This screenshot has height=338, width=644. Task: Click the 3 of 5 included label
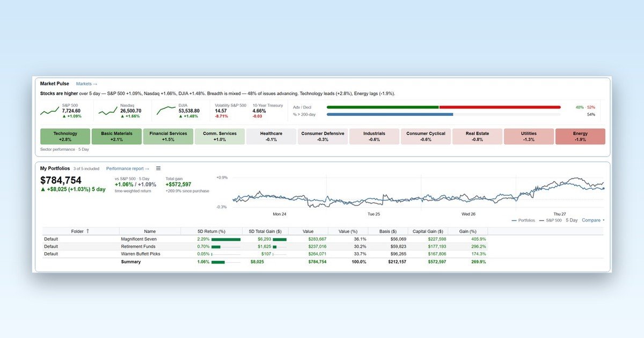86,168
